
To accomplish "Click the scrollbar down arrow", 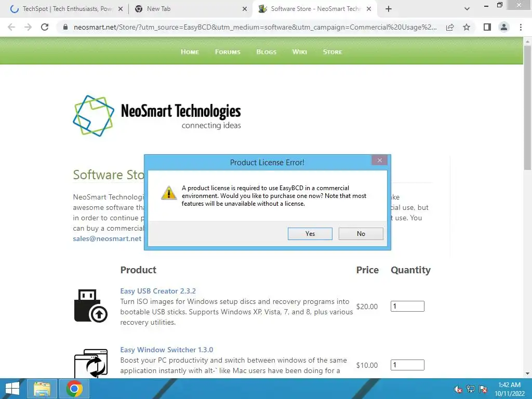I will [527, 374].
